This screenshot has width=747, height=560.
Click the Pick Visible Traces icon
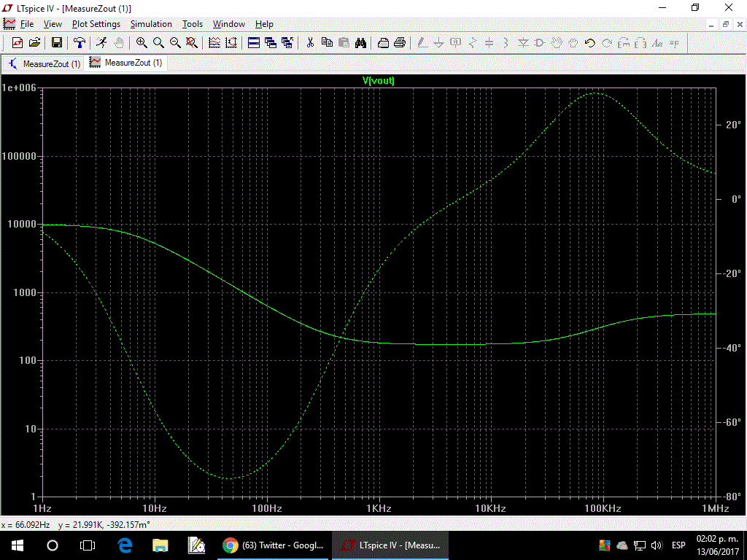(x=214, y=43)
